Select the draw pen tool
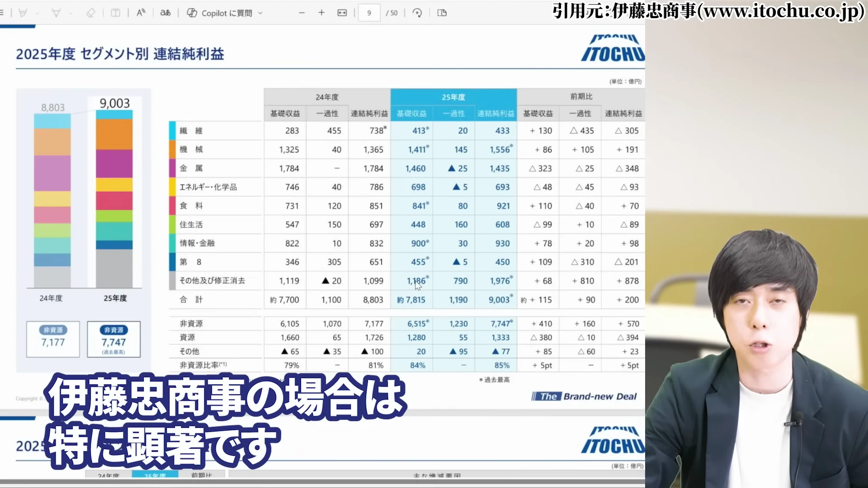This screenshot has height=488, width=868. pyautogui.click(x=56, y=13)
